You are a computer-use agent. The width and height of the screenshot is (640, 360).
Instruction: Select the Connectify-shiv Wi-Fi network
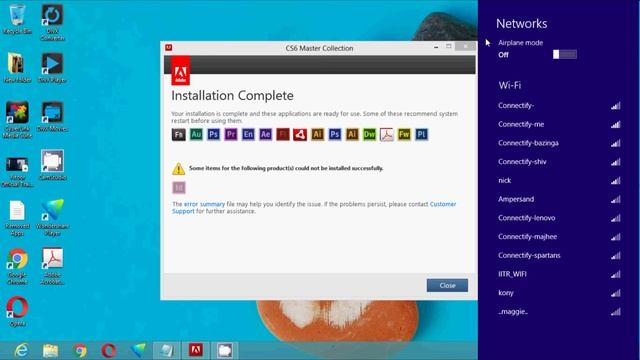(x=559, y=162)
